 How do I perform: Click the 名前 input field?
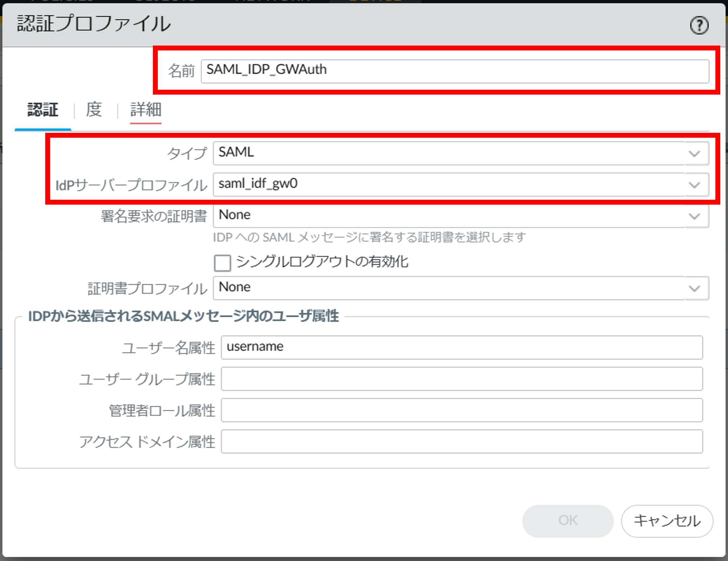454,71
